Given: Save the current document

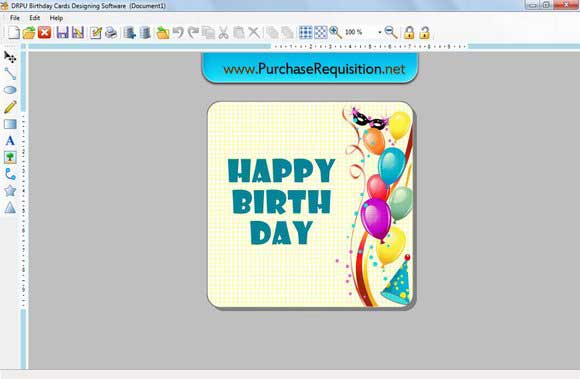Looking at the screenshot, I should coord(62,33).
